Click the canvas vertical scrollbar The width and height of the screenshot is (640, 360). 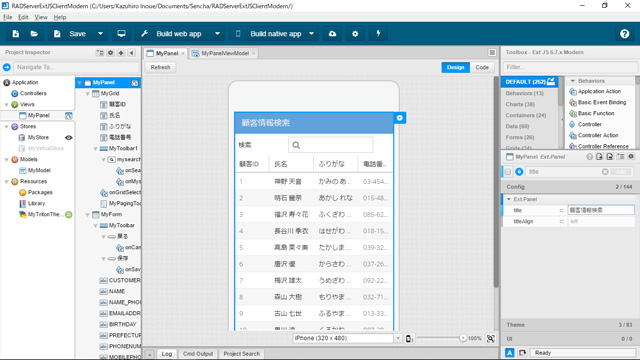pyautogui.click(x=496, y=182)
